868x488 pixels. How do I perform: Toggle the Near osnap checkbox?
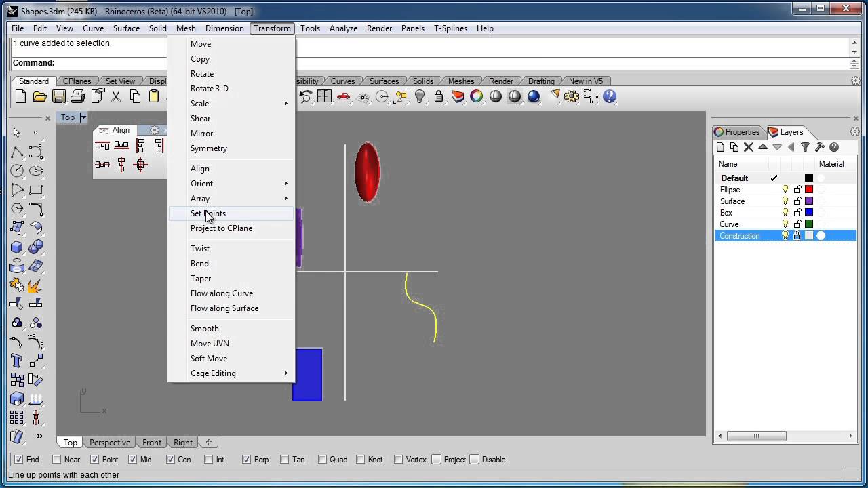click(57, 460)
